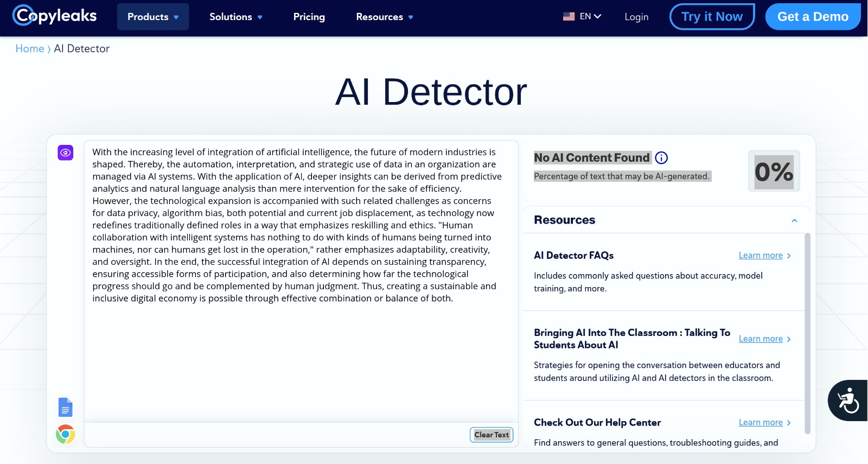This screenshot has height=464, width=868.
Task: Click the purple eye icon beside text box
Action: [66, 152]
